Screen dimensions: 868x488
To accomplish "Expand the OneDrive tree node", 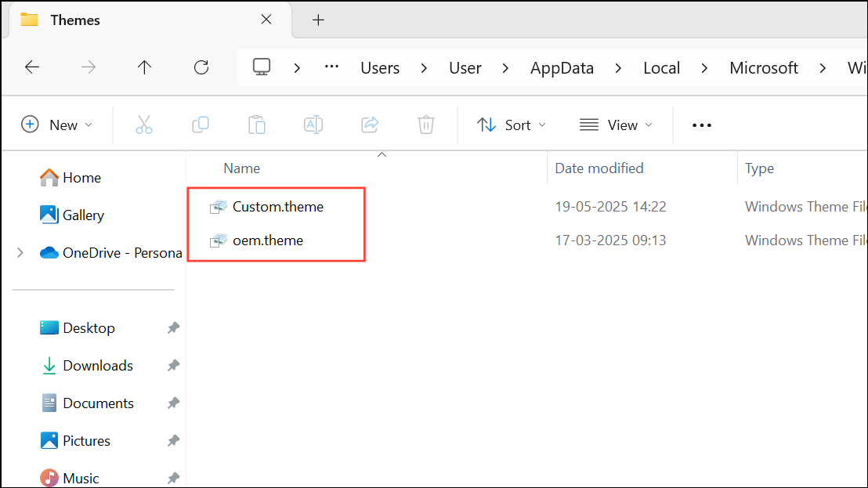I will tap(20, 253).
